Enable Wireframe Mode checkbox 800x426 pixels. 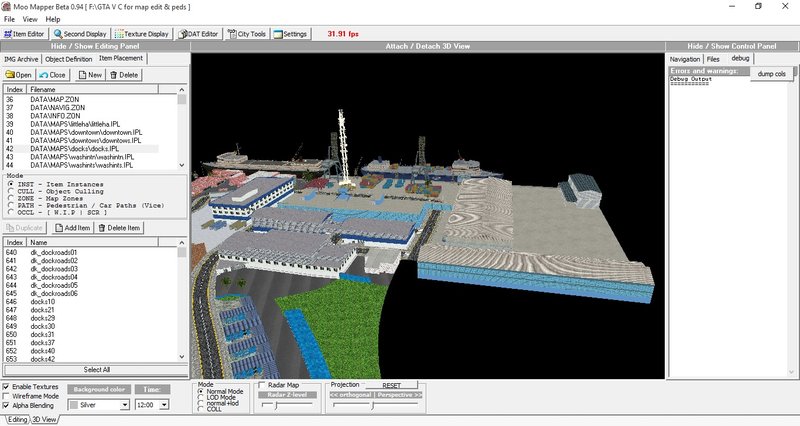pyautogui.click(x=6, y=396)
